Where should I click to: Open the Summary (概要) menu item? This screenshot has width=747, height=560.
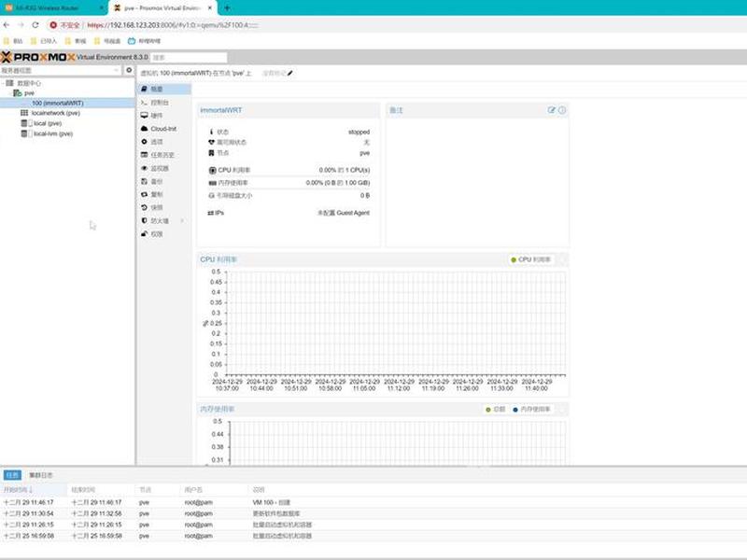pos(164,89)
